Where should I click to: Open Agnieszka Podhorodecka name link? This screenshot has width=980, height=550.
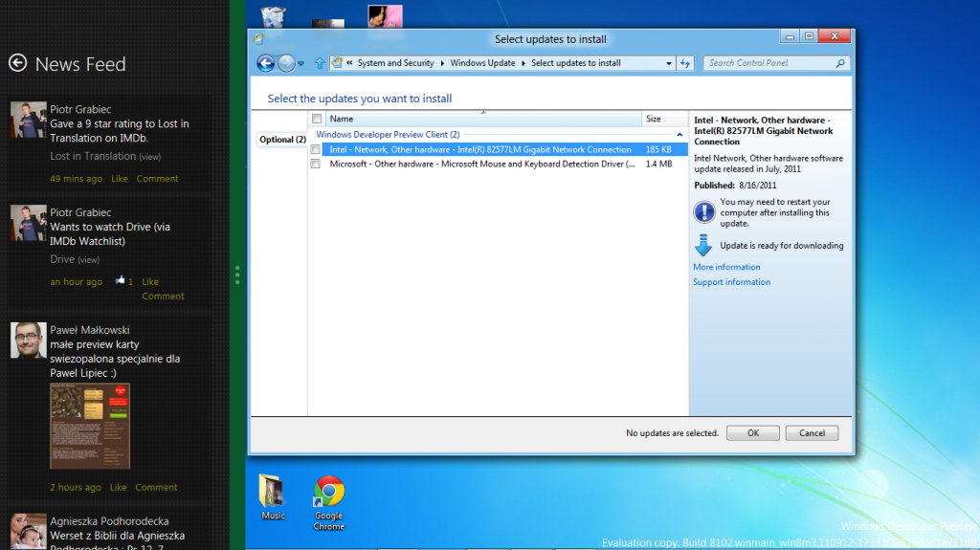109,521
